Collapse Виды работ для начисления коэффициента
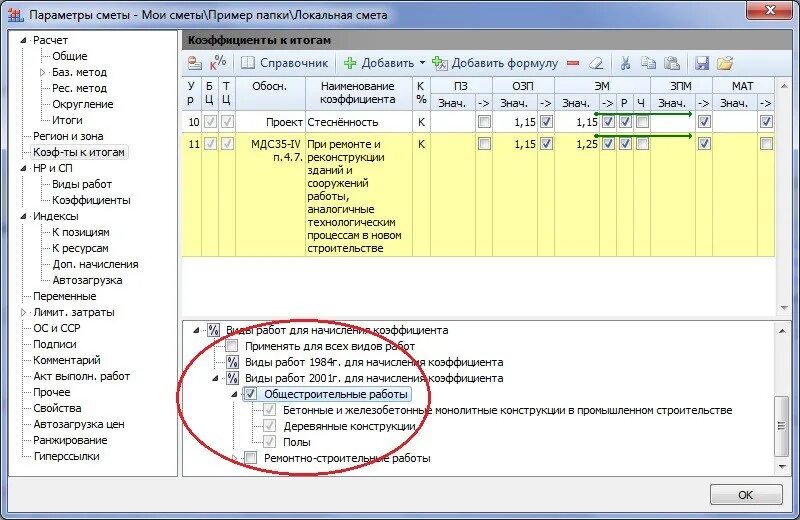This screenshot has width=800, height=520. [196, 331]
